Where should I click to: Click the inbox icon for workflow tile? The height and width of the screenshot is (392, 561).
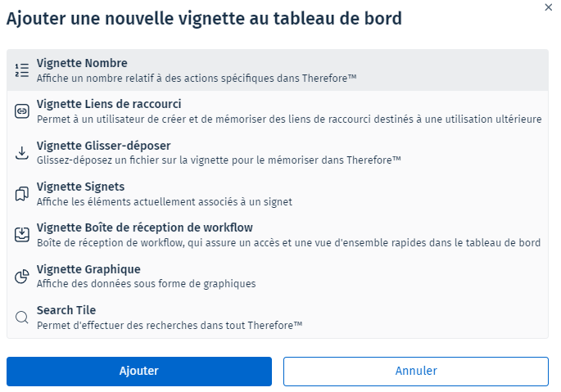[22, 235]
